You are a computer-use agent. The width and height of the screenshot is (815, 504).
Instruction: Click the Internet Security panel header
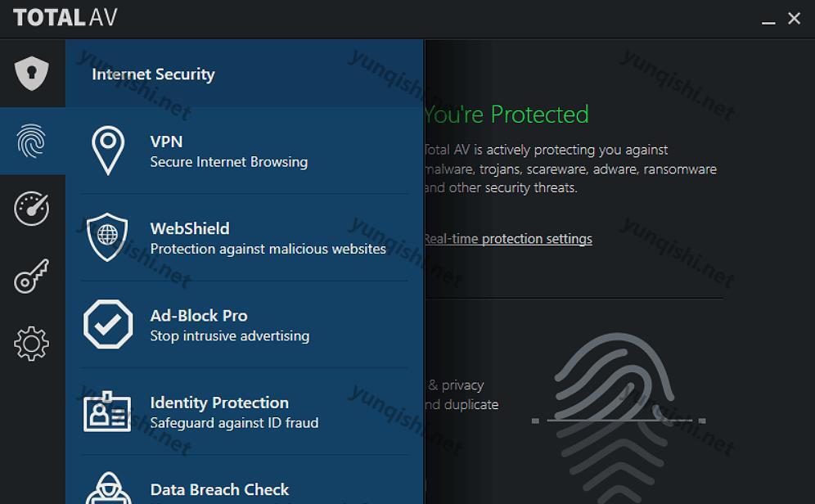153,74
